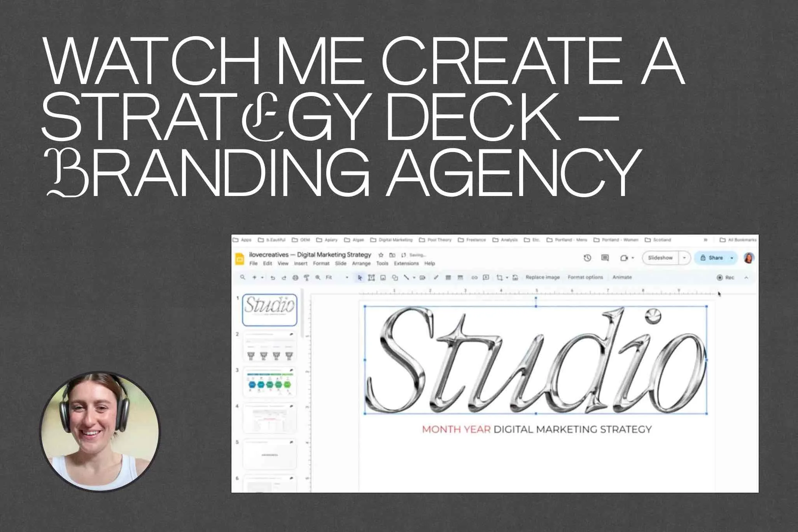The height and width of the screenshot is (532, 798).
Task: Open Format options panel
Action: point(585,277)
